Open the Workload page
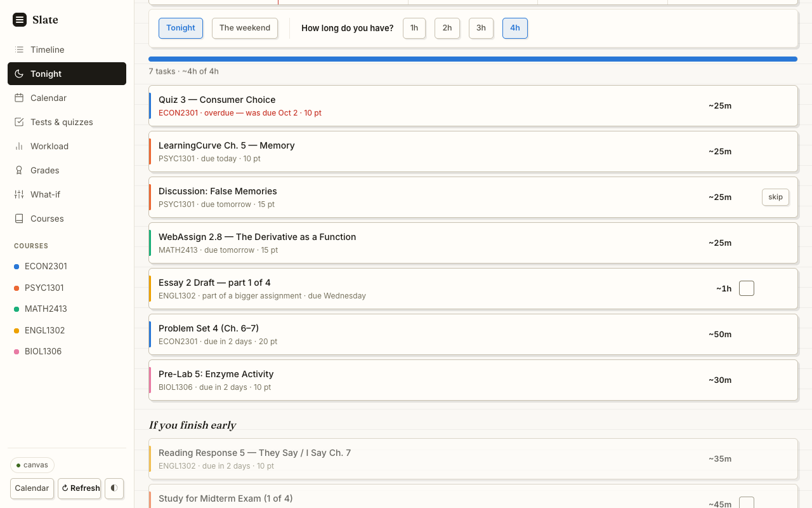812x508 pixels. [x=67, y=146]
